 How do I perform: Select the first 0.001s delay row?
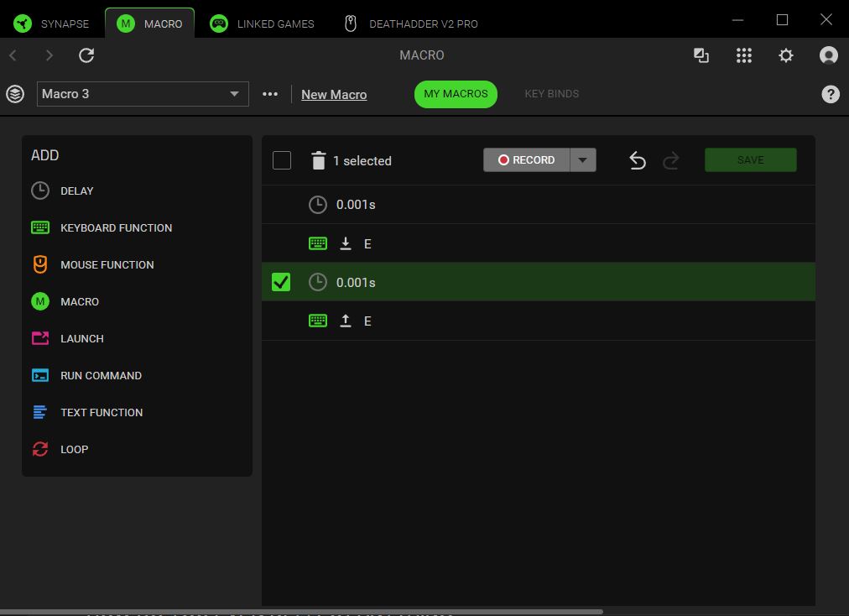(x=539, y=205)
